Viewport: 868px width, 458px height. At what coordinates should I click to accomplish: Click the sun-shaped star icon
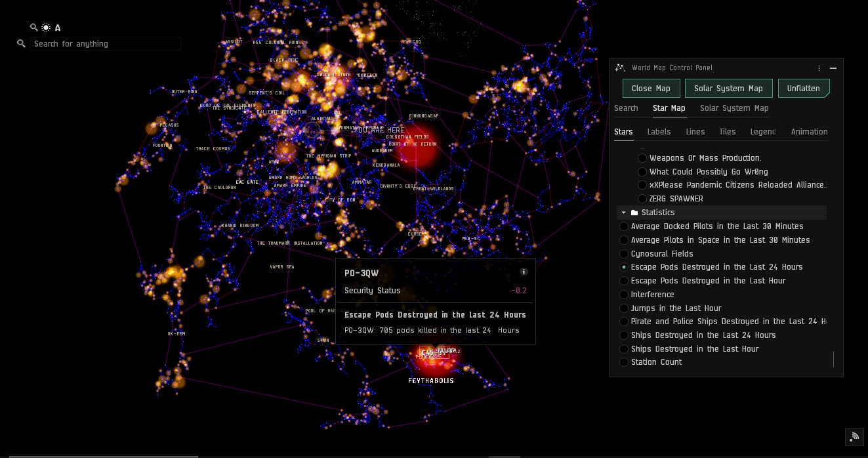[46, 28]
